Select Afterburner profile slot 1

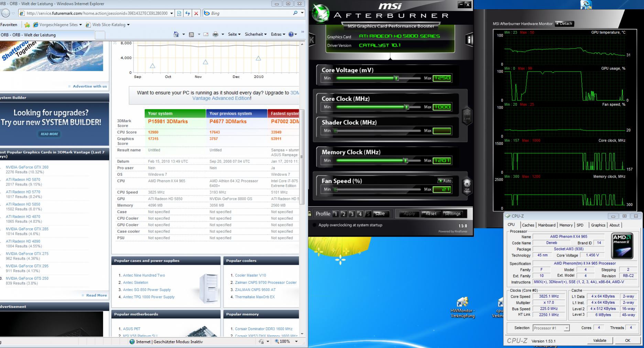[x=335, y=214]
